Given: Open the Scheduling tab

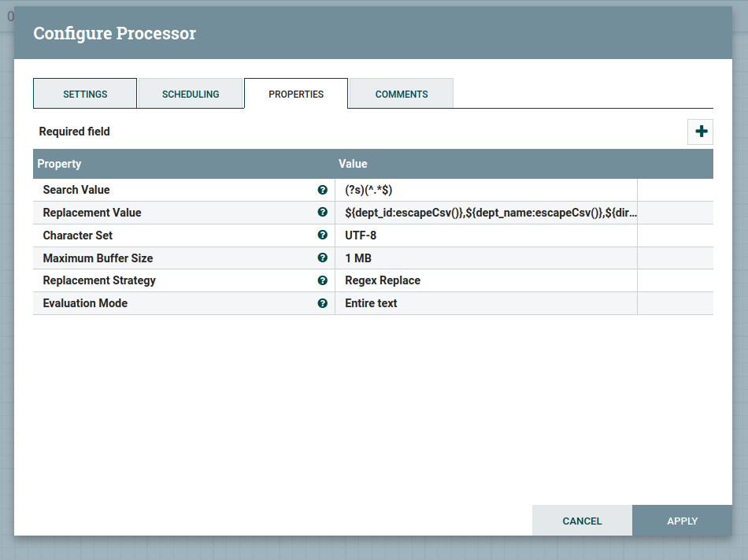Looking at the screenshot, I should [x=191, y=94].
